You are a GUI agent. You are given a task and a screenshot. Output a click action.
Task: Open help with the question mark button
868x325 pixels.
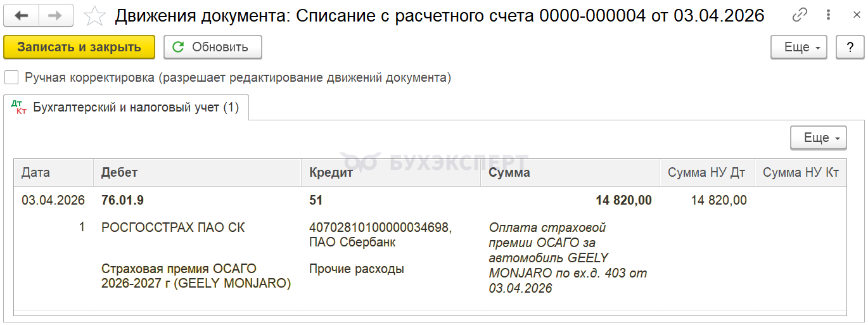(x=850, y=47)
